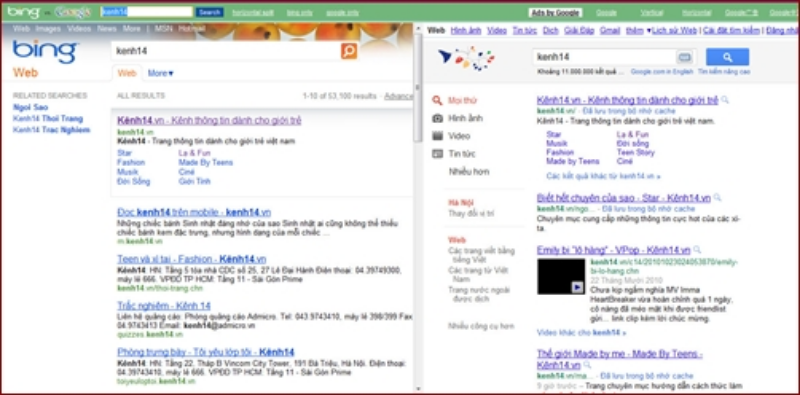Screen dimensions: 800x395
Task: Click the Giới Tính sitelink under Bing result
Action: [x=194, y=181]
